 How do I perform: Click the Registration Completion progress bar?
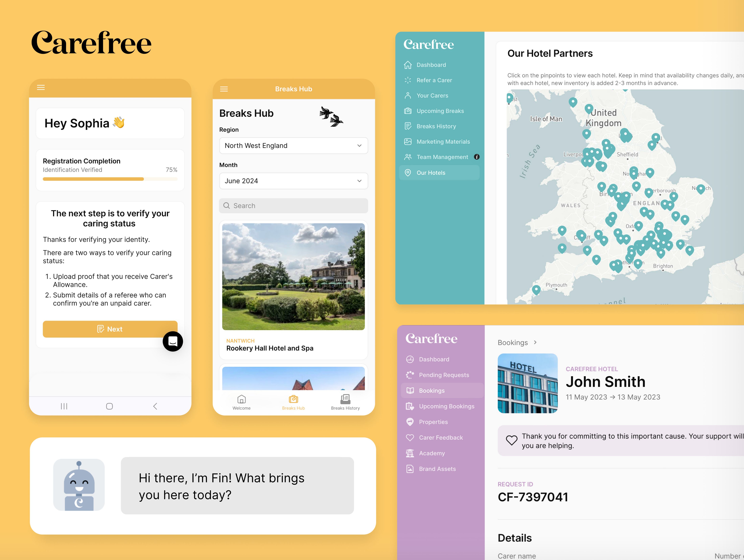point(110,179)
